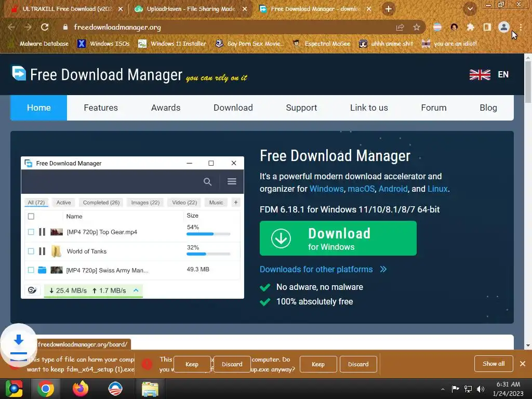The height and width of the screenshot is (399, 532).
Task: Open Firefox from the taskbar
Action: click(81, 389)
